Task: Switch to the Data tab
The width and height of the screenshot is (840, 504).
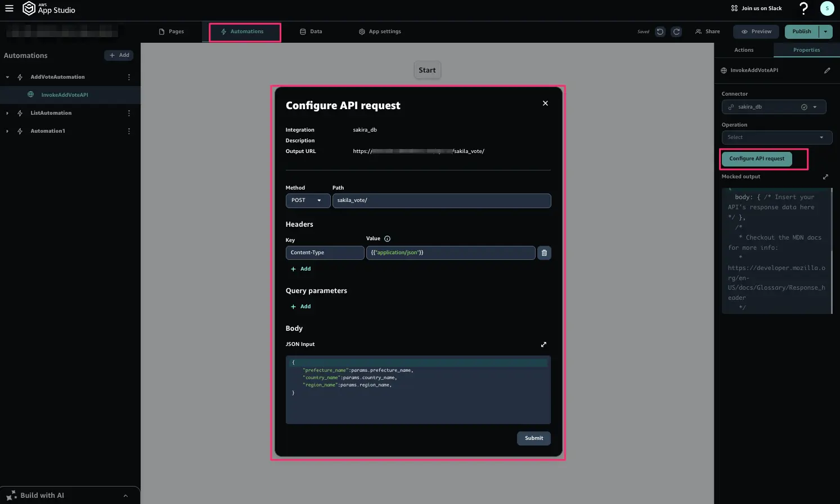Action: [x=311, y=31]
